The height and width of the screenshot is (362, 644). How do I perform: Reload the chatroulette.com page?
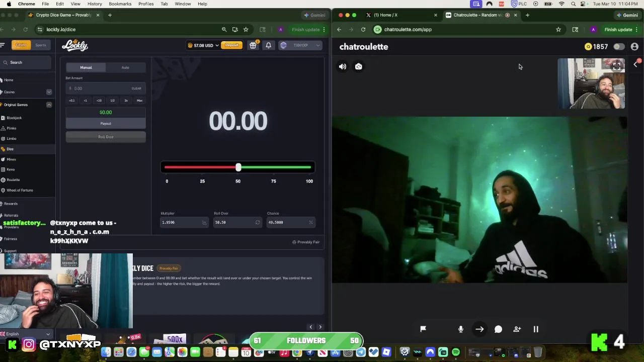(363, 30)
